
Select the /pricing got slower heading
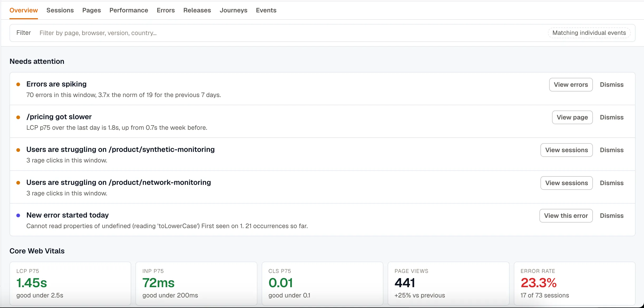click(59, 117)
